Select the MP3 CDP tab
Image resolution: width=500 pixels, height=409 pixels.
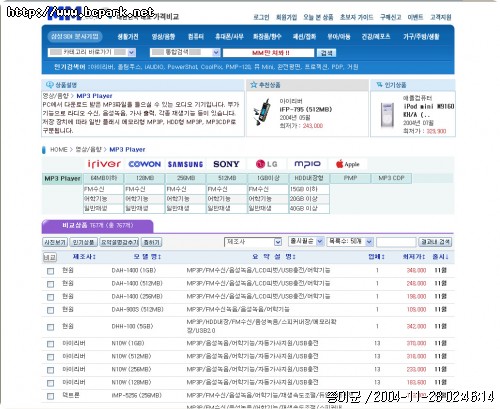pyautogui.click(x=391, y=178)
